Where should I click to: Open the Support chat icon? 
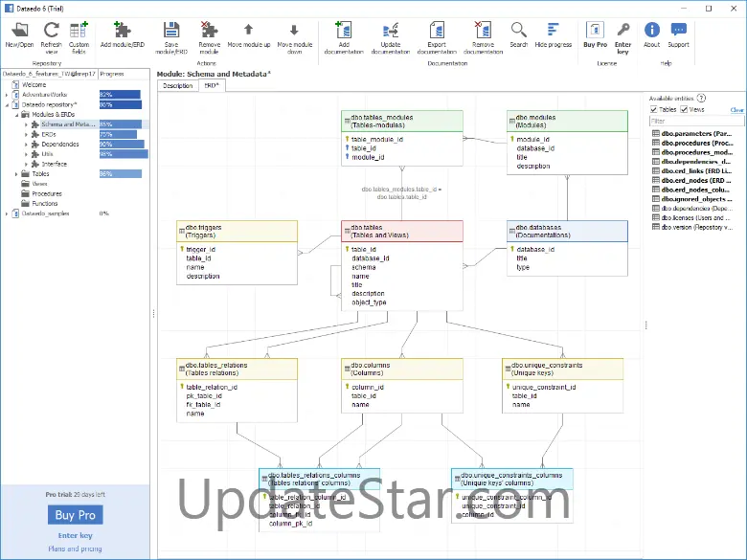coord(678,34)
